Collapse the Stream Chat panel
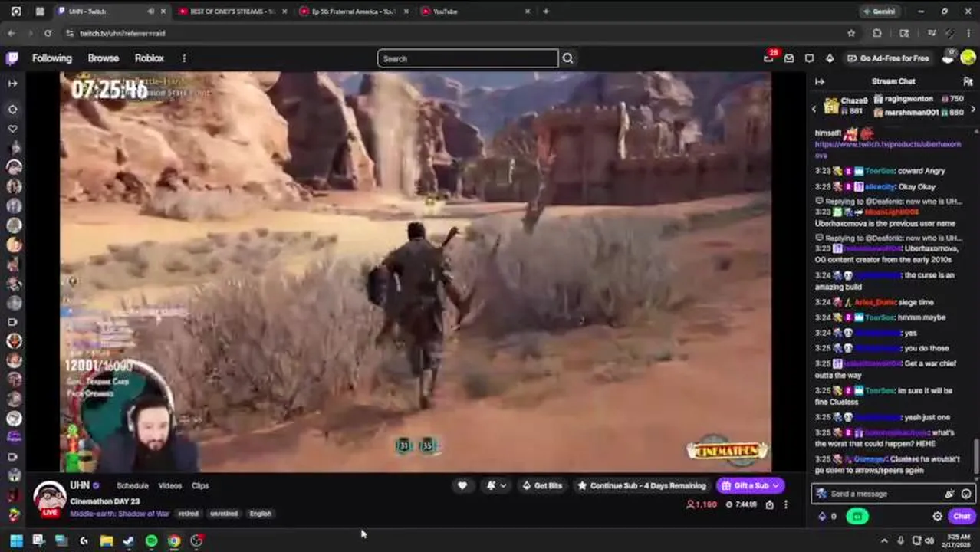 click(x=820, y=81)
